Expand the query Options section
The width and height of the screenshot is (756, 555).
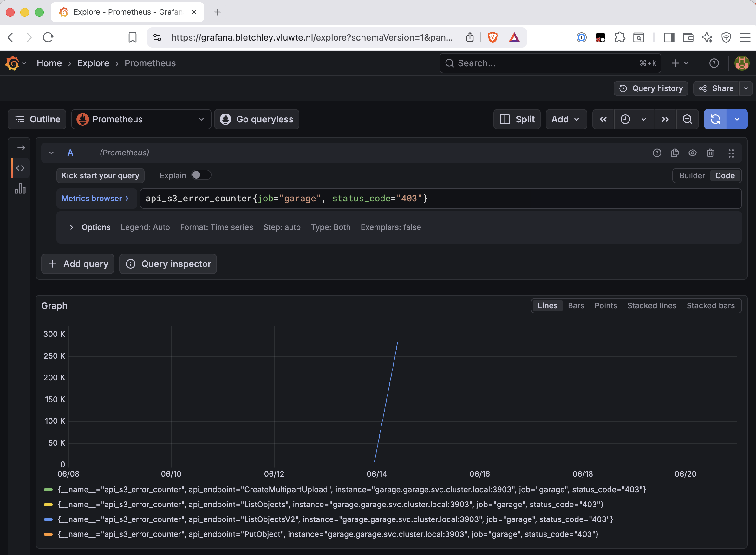[72, 227]
